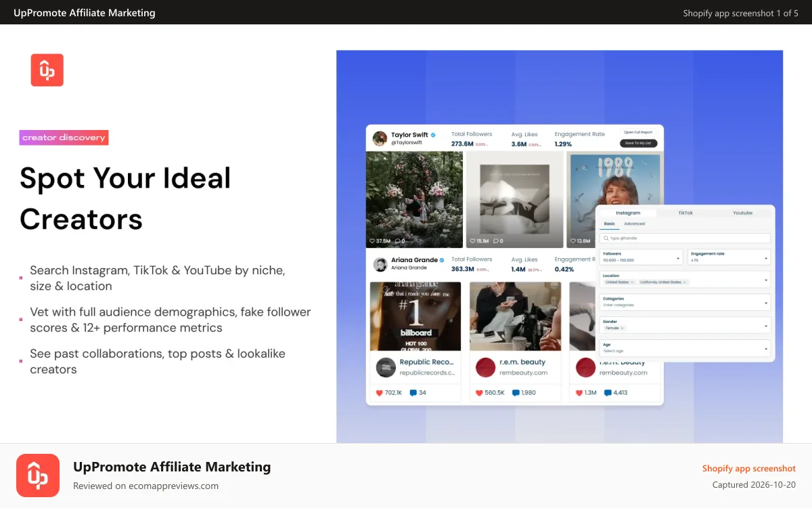Image resolution: width=812 pixels, height=508 pixels.
Task: Click the Save To My List button
Action: [x=639, y=143]
